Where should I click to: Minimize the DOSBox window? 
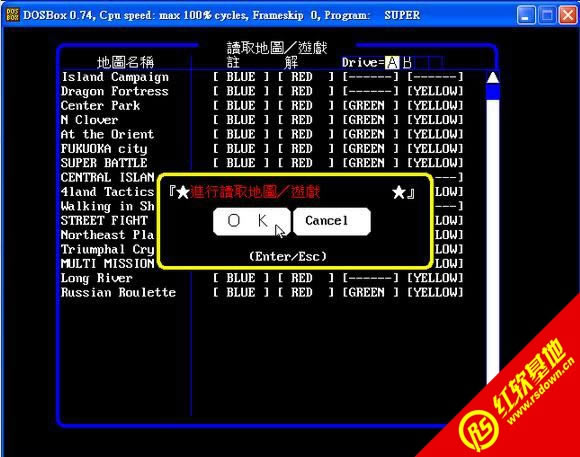point(526,16)
